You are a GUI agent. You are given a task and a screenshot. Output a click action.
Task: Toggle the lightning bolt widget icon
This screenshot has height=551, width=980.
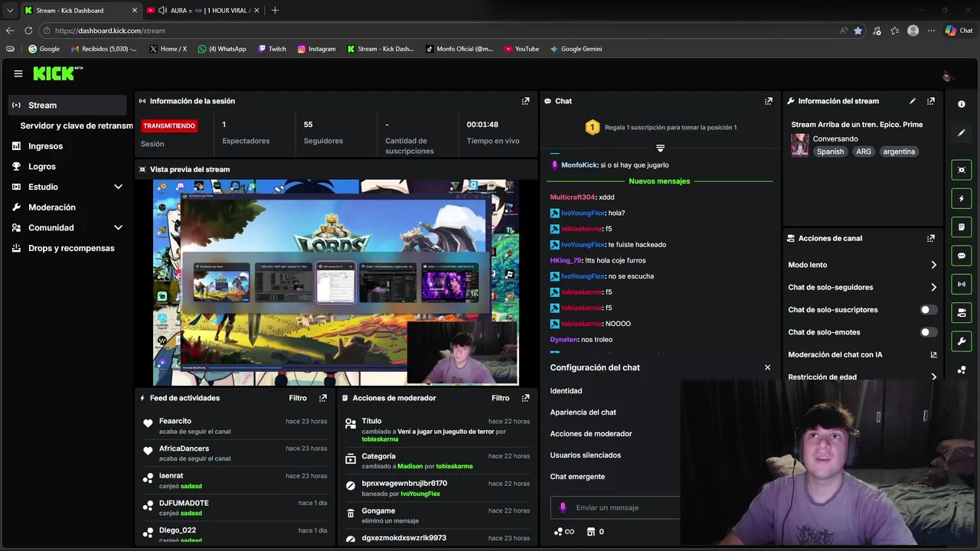coord(962,199)
